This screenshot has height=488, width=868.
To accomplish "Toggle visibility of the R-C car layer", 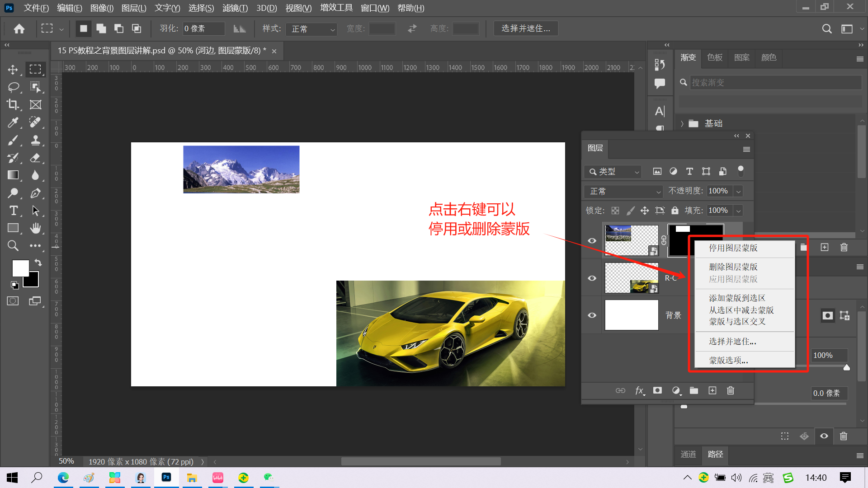I will pos(592,278).
